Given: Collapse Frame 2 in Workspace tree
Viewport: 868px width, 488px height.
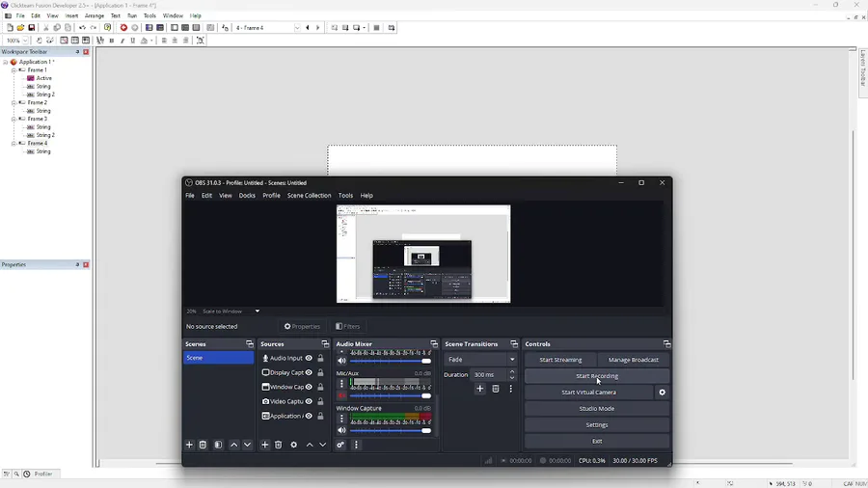Looking at the screenshot, I should tap(14, 103).
